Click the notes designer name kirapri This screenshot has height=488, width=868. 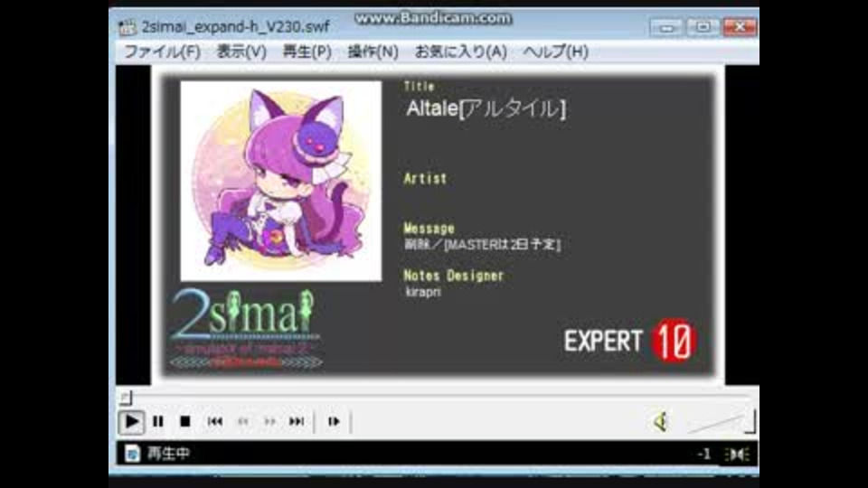click(x=423, y=292)
